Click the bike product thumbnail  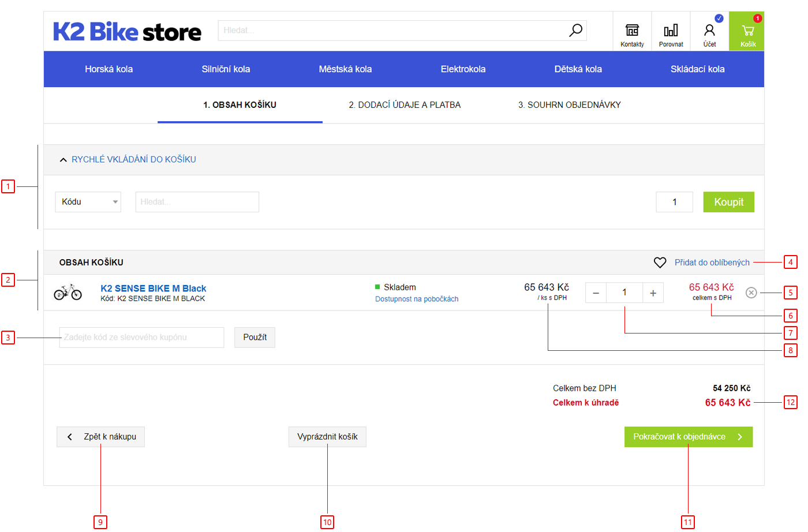[68, 292]
